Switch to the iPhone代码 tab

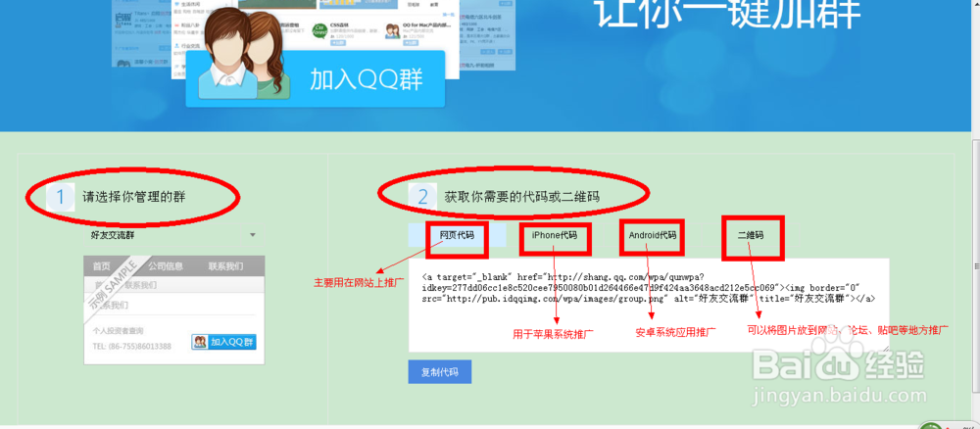pos(555,235)
